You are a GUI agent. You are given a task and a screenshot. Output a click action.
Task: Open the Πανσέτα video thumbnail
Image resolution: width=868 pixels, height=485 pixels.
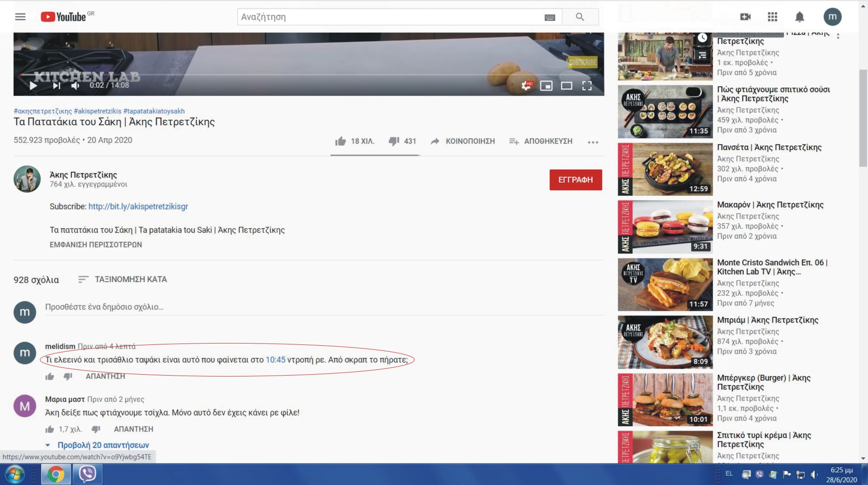[x=665, y=170]
